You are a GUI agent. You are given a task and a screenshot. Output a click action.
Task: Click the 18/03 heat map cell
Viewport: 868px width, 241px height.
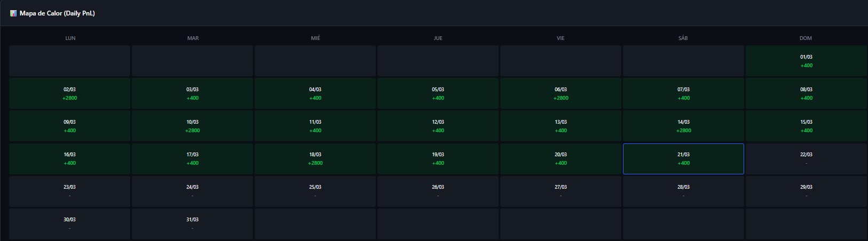pos(315,158)
